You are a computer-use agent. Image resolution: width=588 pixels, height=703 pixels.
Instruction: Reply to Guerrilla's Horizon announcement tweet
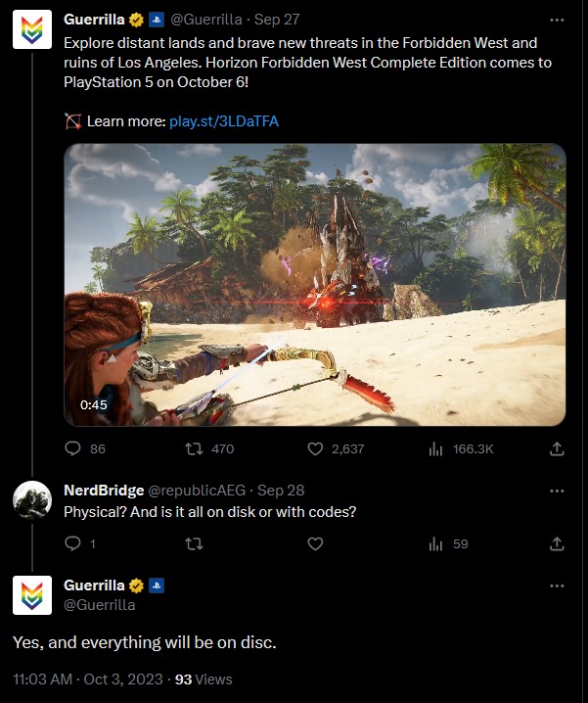point(73,448)
